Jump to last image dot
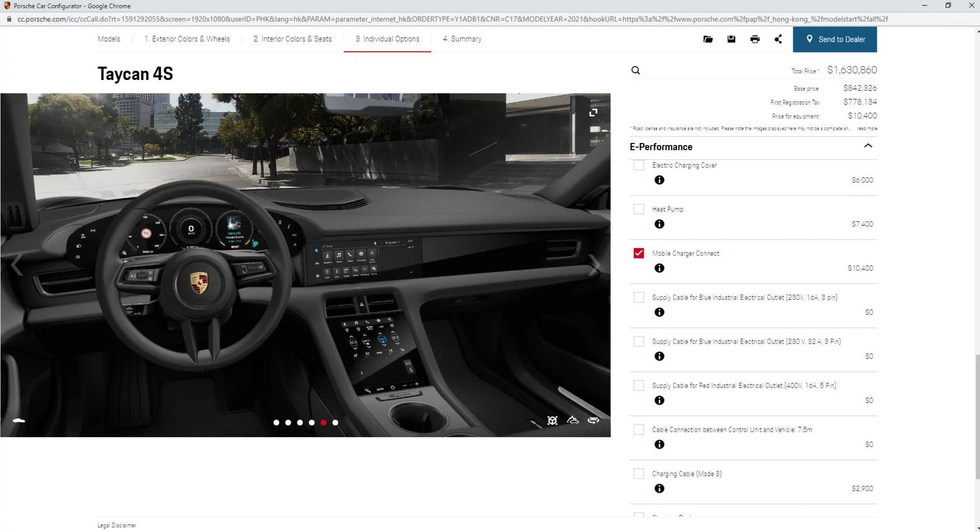 335,423
